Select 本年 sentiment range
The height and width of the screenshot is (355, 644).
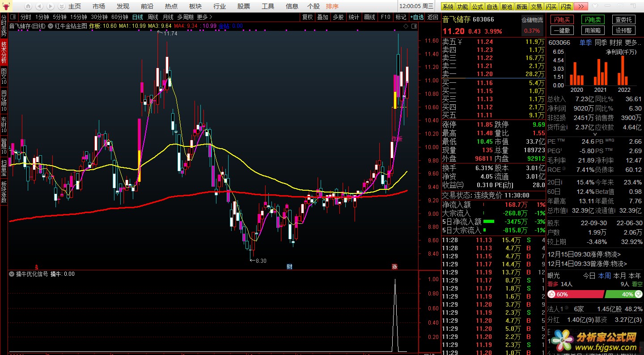635,276
